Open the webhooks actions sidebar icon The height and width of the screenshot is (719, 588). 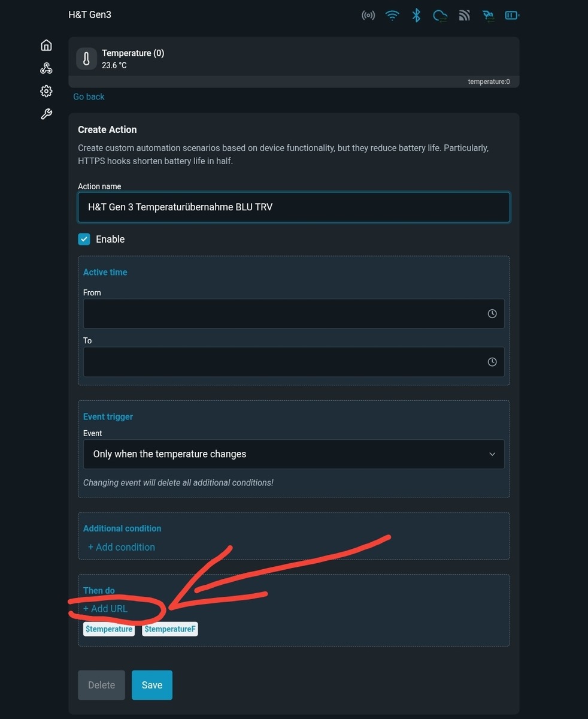click(46, 68)
